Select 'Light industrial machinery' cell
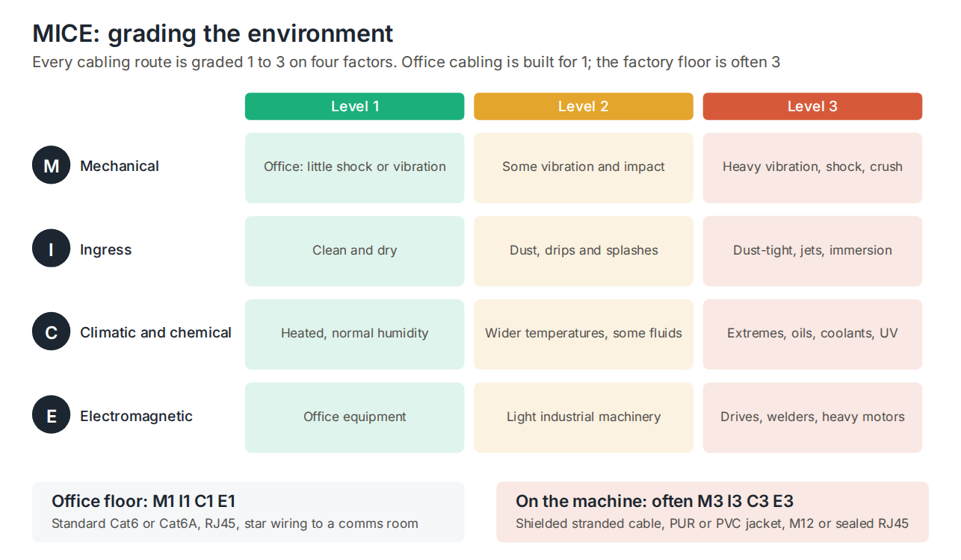Screen dimensions: 961x560 click(584, 417)
